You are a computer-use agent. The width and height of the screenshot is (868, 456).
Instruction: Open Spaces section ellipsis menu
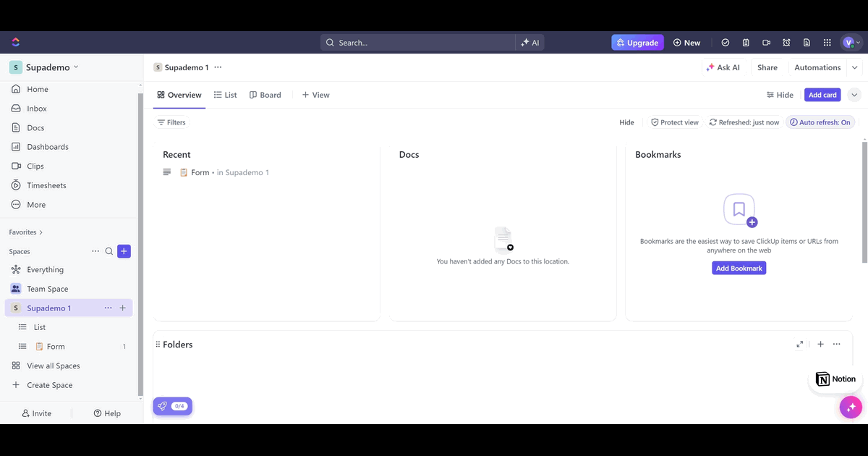click(95, 251)
